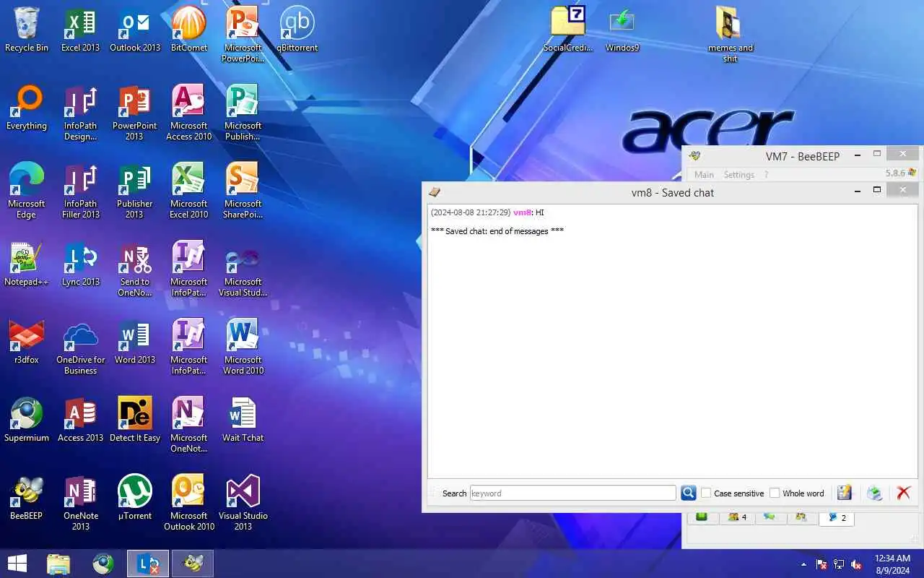Open File Explorer from the taskbar
The height and width of the screenshot is (578, 924).
pos(58,564)
